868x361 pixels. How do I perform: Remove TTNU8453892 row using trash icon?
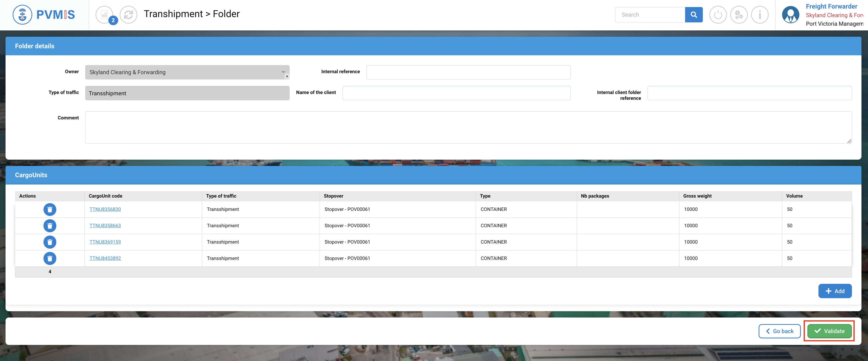[50, 258]
